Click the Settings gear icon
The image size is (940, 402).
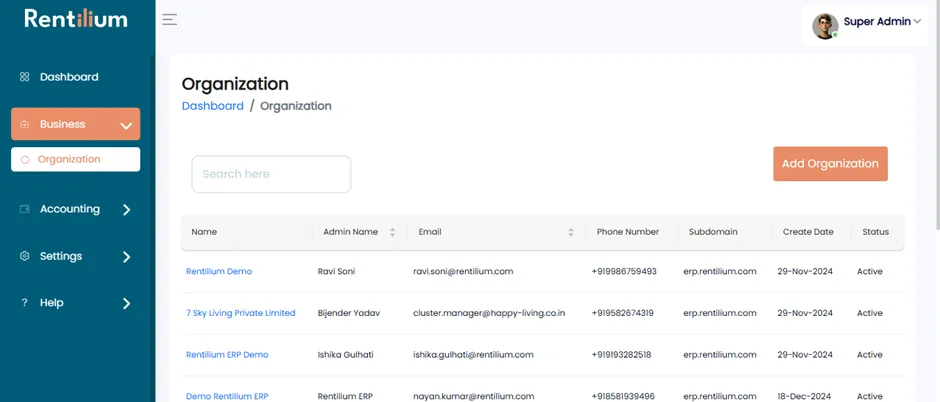(x=25, y=256)
